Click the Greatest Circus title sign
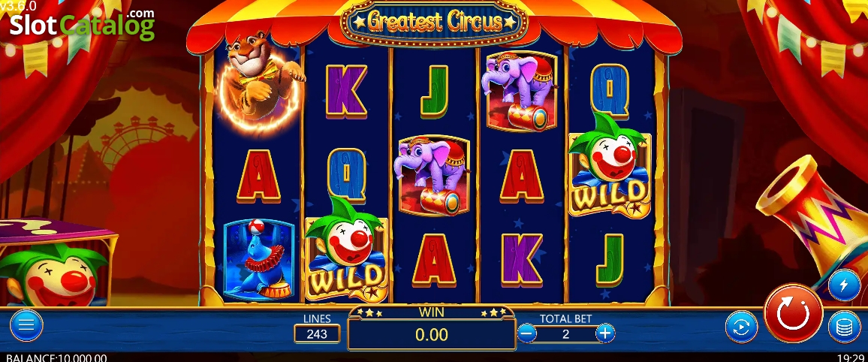Screen dimensions: 868x362 434,23
